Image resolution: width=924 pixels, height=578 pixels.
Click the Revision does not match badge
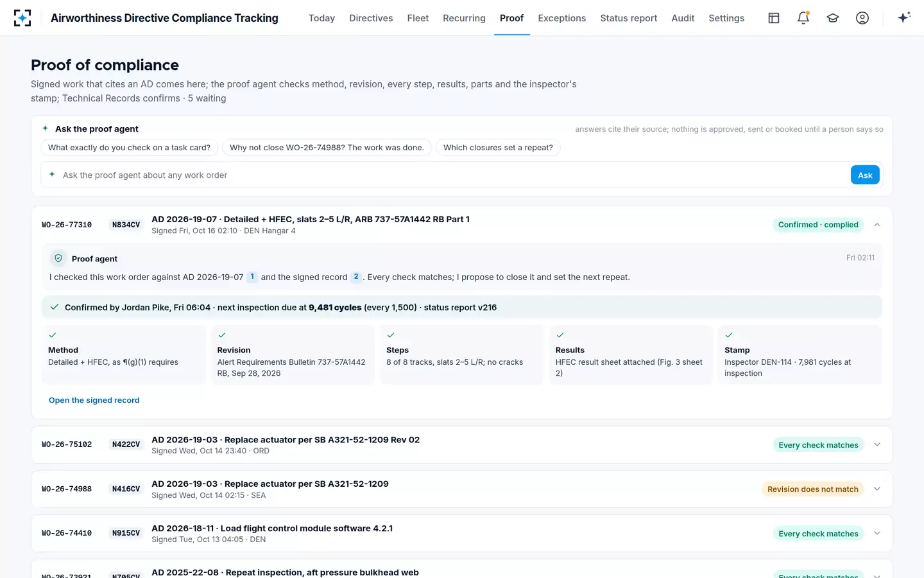tap(813, 489)
